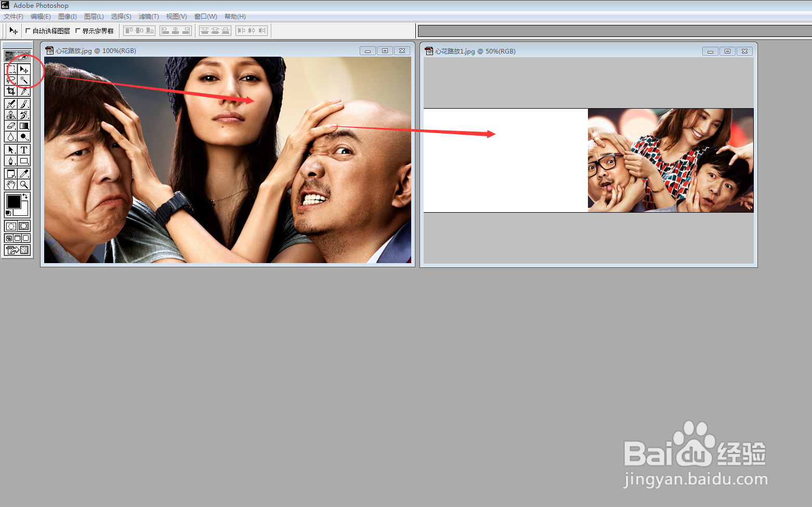This screenshot has height=507, width=812.
Task: Select the Rectangular Marquee tool
Action: 11,69
